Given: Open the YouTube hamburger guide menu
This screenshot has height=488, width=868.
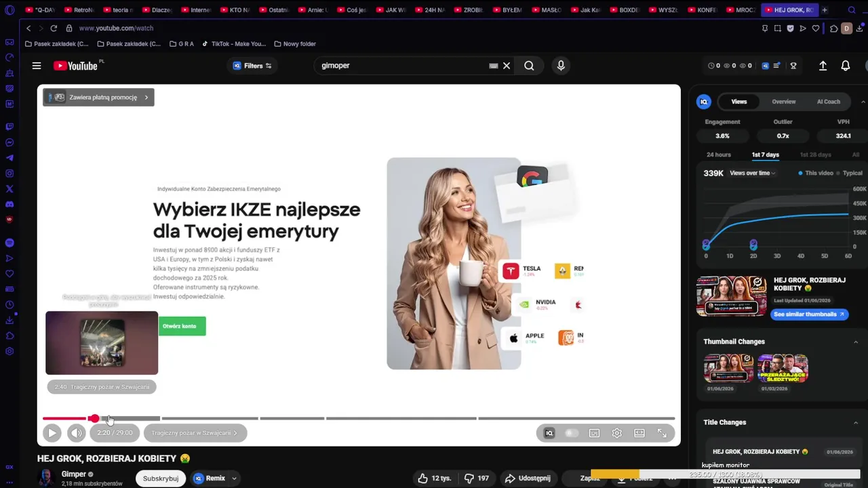Looking at the screenshot, I should coord(37,66).
